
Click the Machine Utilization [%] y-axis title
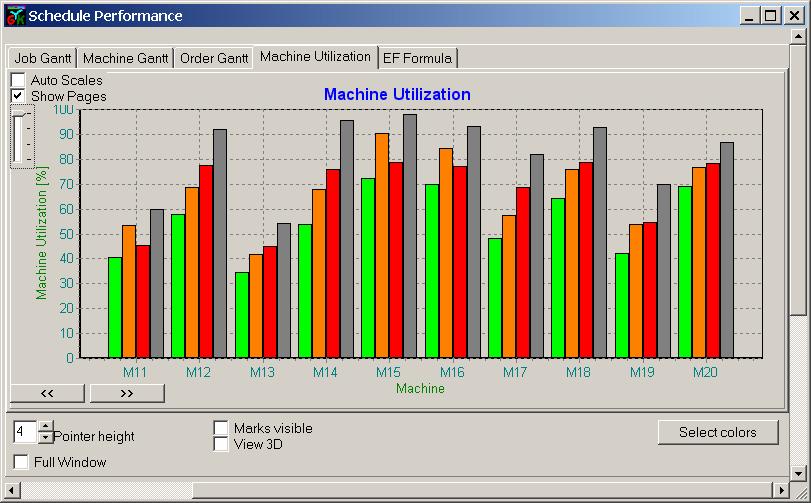point(41,233)
